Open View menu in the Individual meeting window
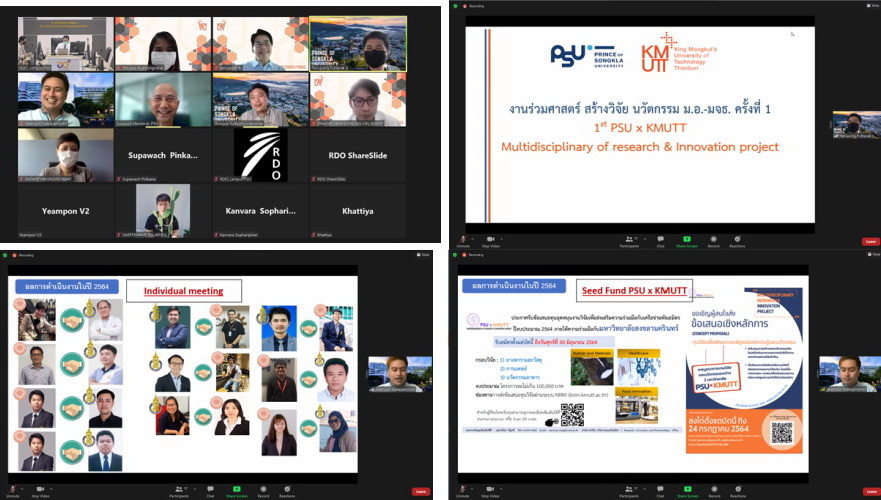The image size is (881, 500). [423, 255]
